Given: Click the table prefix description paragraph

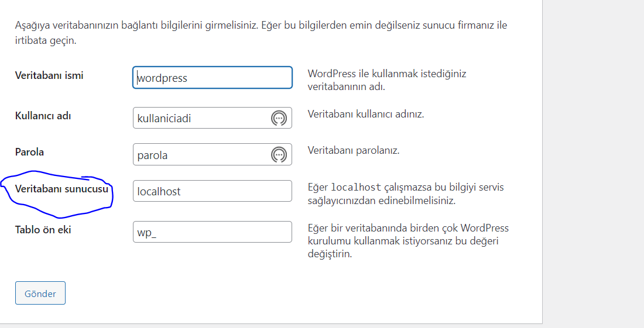Looking at the screenshot, I should click(x=408, y=241).
